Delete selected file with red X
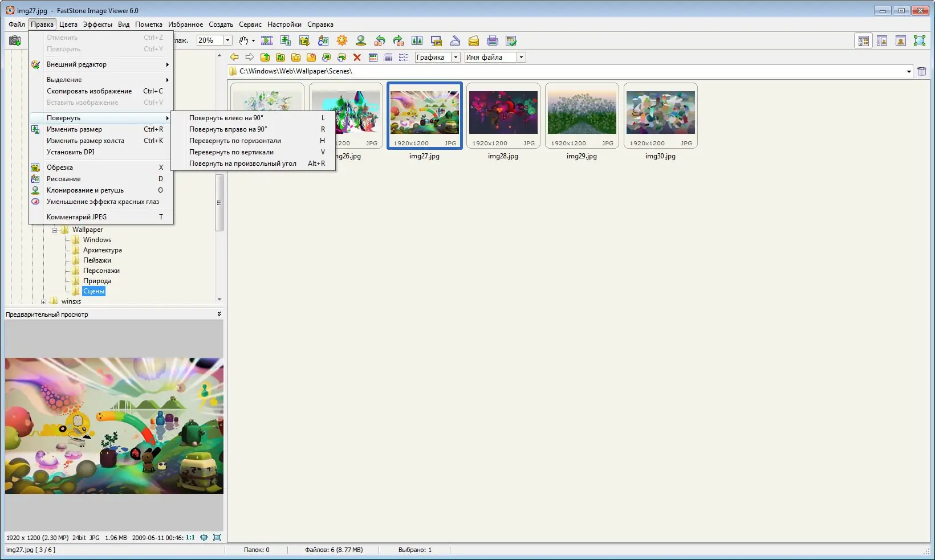The height and width of the screenshot is (560, 935). (357, 57)
